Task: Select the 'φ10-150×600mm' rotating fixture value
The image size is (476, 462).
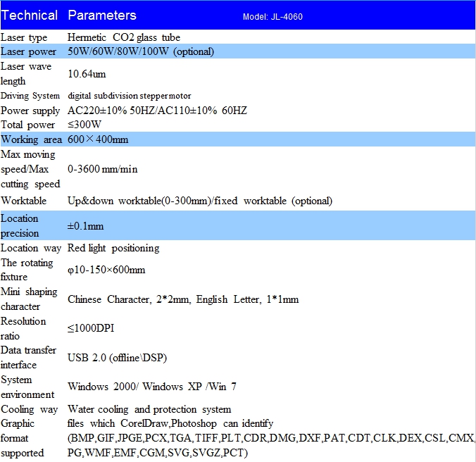Action: (x=106, y=270)
